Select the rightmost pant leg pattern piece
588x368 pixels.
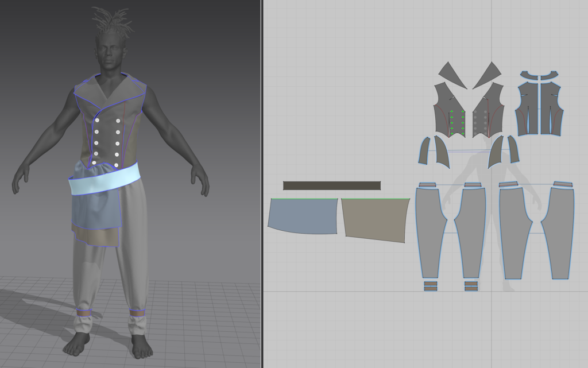point(558,233)
